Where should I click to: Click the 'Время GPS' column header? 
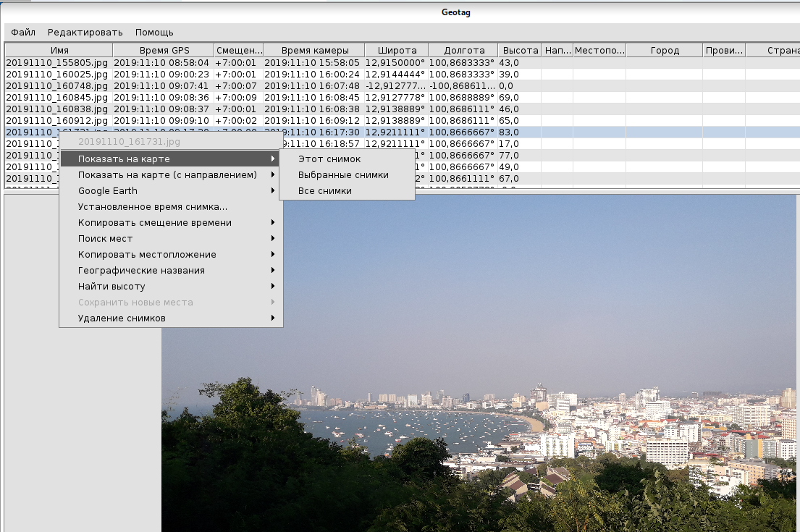pyautogui.click(x=164, y=51)
